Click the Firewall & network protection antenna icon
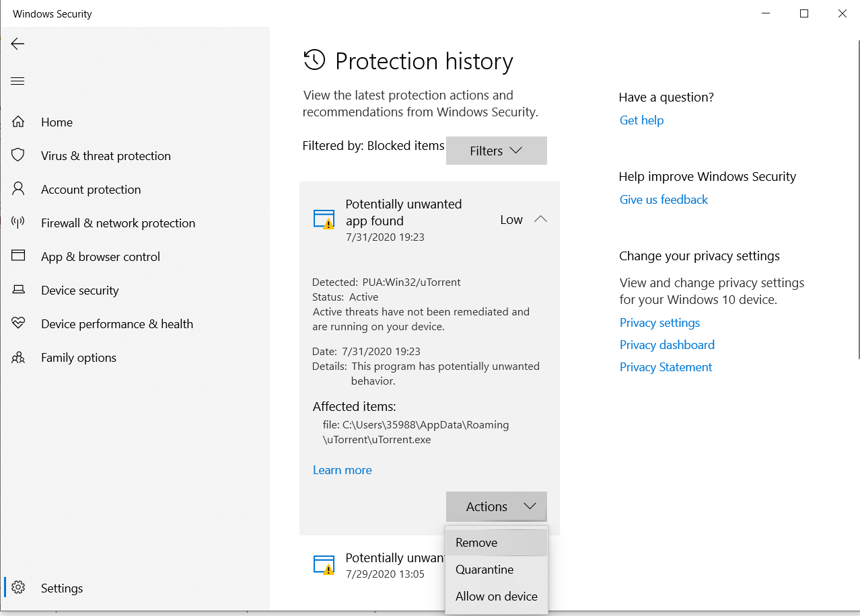 point(18,223)
